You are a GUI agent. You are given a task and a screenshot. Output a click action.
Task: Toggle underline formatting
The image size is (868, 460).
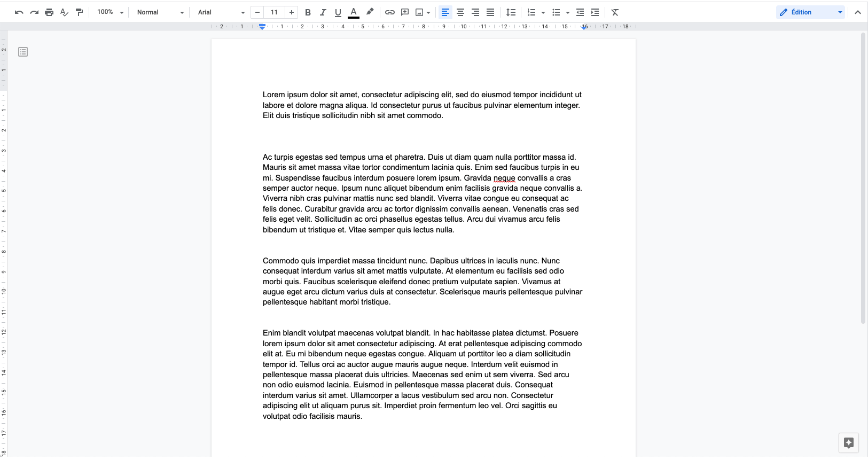pos(338,12)
